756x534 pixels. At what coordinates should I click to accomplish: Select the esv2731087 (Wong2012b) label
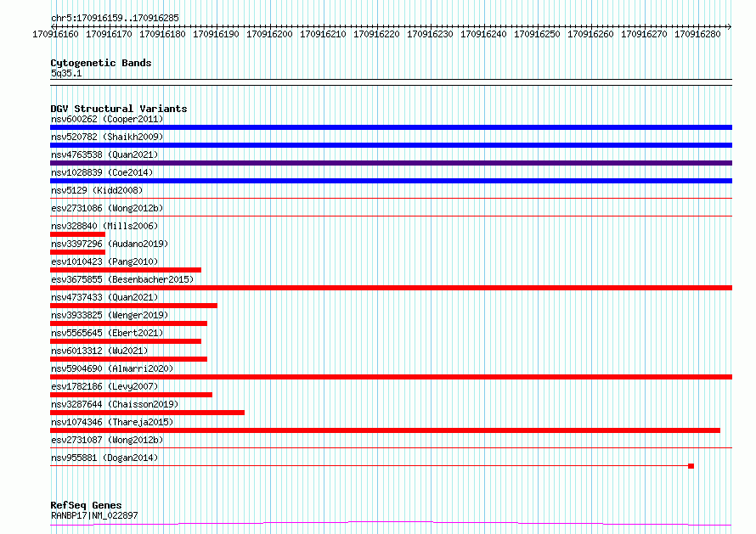click(x=107, y=440)
